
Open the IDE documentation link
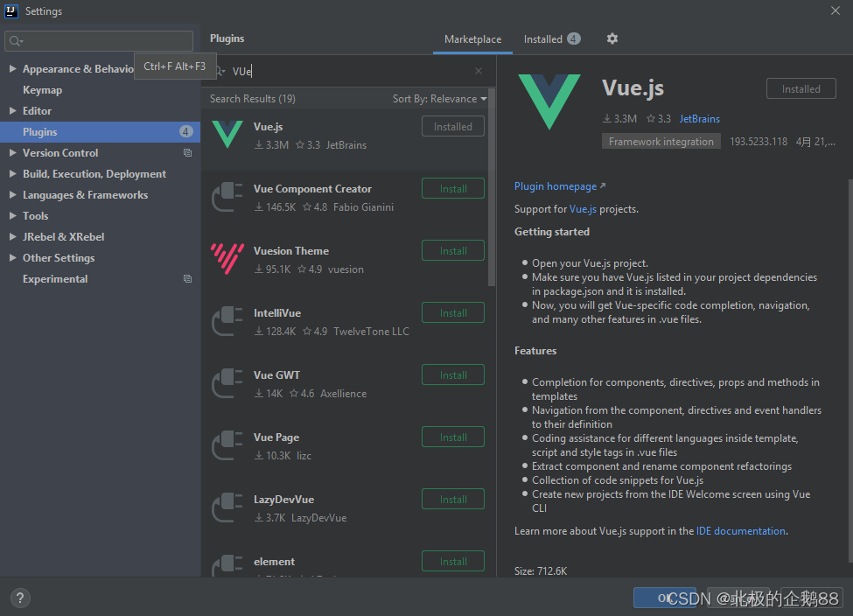[x=741, y=531]
